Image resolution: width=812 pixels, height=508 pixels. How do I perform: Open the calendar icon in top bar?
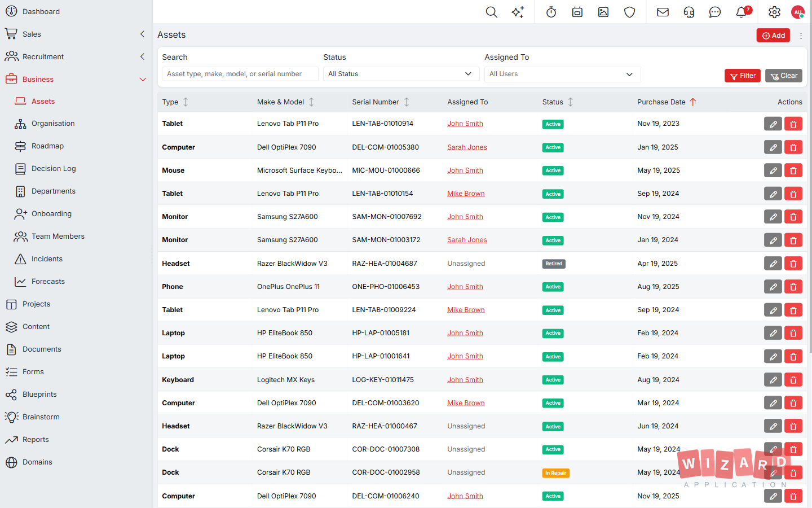(x=577, y=12)
